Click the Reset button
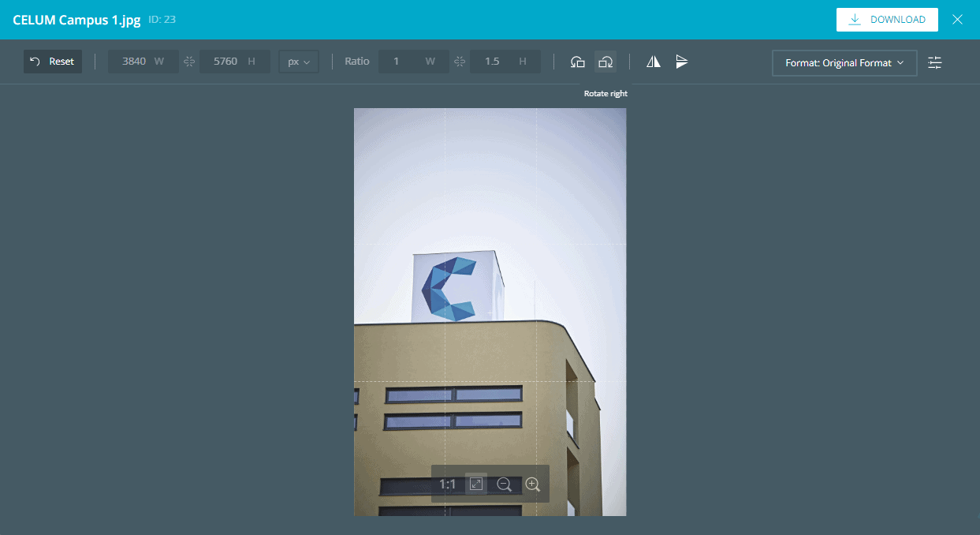The height and width of the screenshot is (535, 980). [53, 62]
